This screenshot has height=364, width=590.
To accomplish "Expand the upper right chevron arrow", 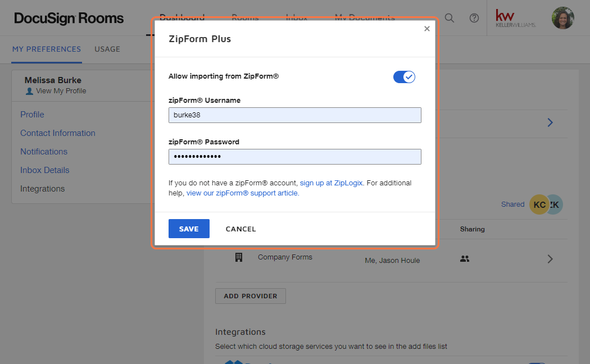I will pyautogui.click(x=550, y=122).
